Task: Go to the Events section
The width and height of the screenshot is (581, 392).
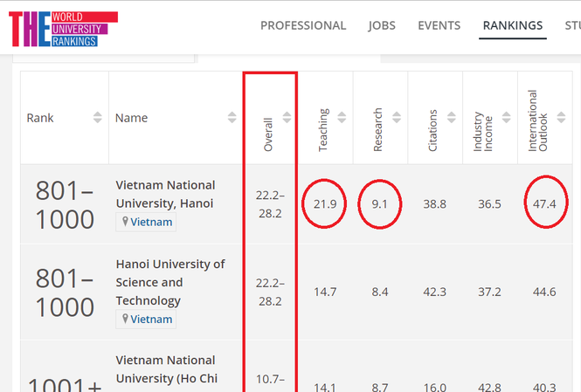Action: [x=439, y=25]
